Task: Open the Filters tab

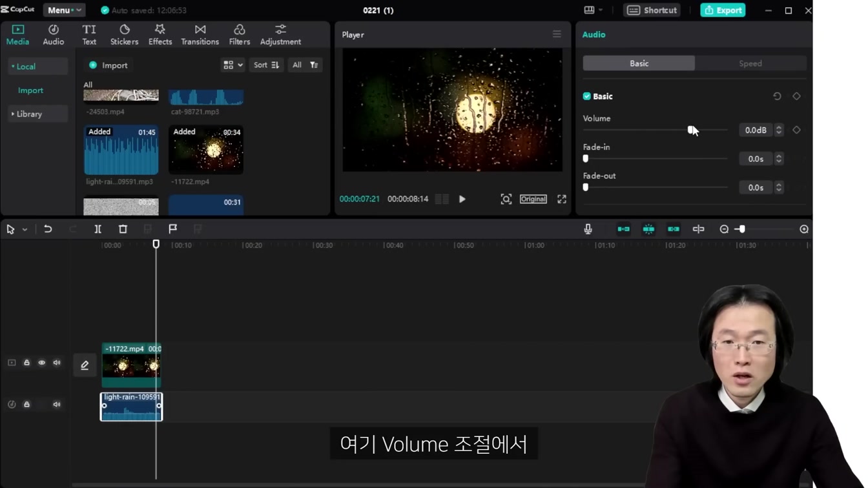Action: tap(239, 35)
